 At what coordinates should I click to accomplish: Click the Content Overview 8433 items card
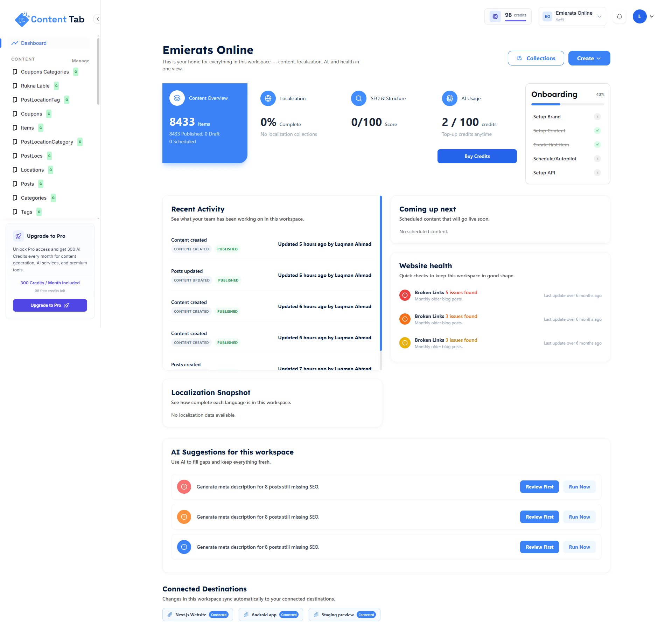tap(205, 123)
